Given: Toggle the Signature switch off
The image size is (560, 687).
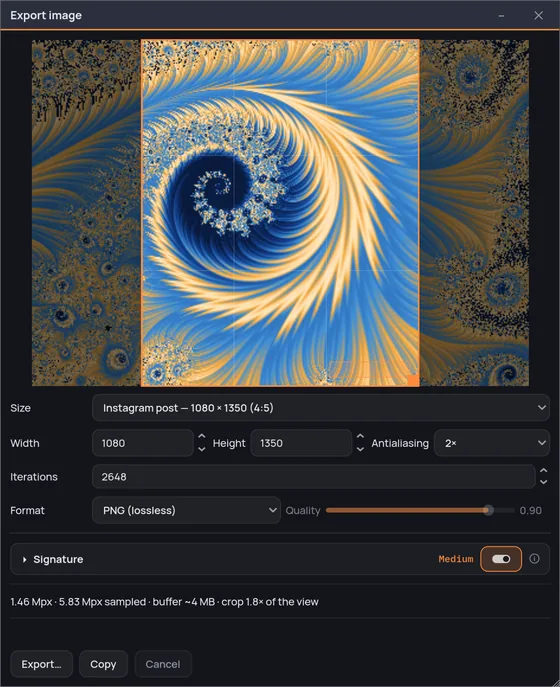Looking at the screenshot, I should click(x=501, y=559).
